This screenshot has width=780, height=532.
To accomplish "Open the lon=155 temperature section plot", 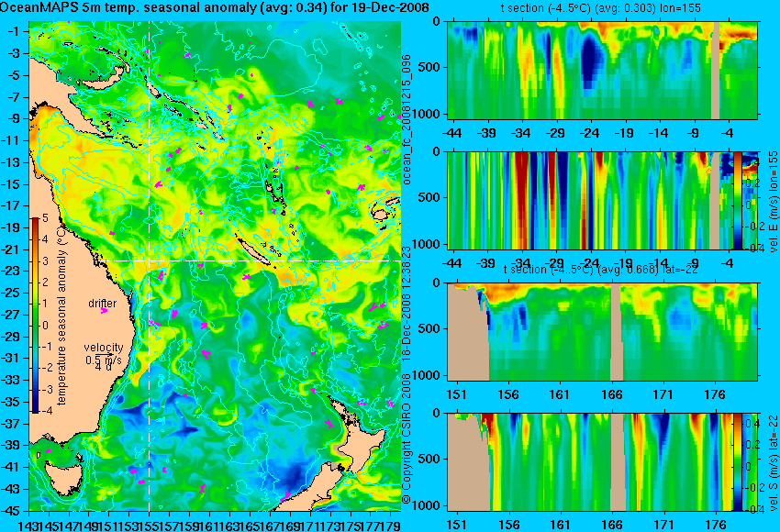I will [x=602, y=70].
